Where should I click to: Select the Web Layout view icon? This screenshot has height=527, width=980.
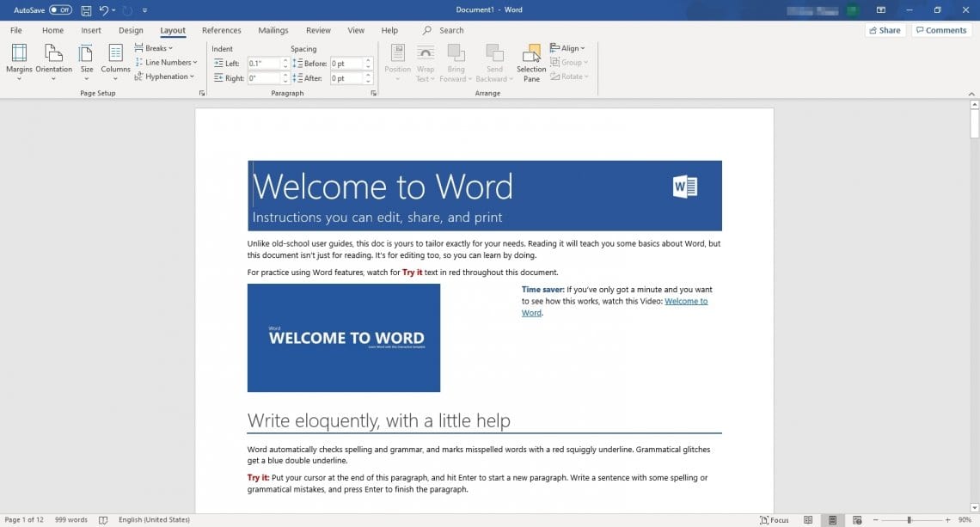[x=856, y=519]
